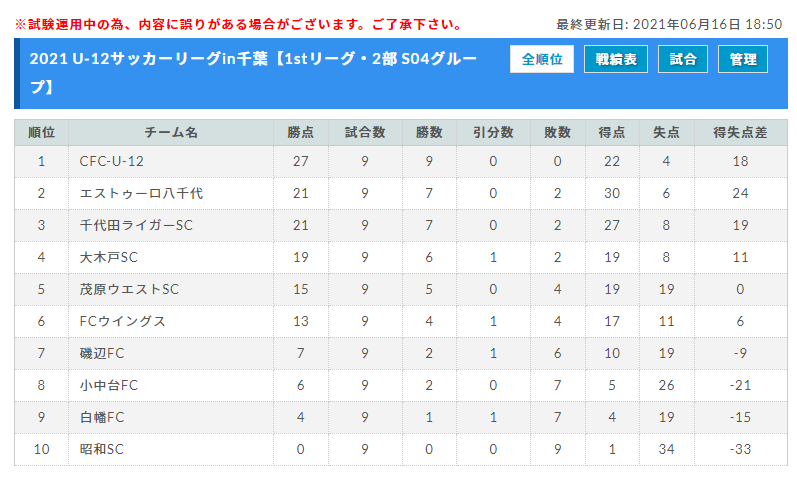
Task: Click the エストゥーロ八千代 team name
Action: point(141,193)
